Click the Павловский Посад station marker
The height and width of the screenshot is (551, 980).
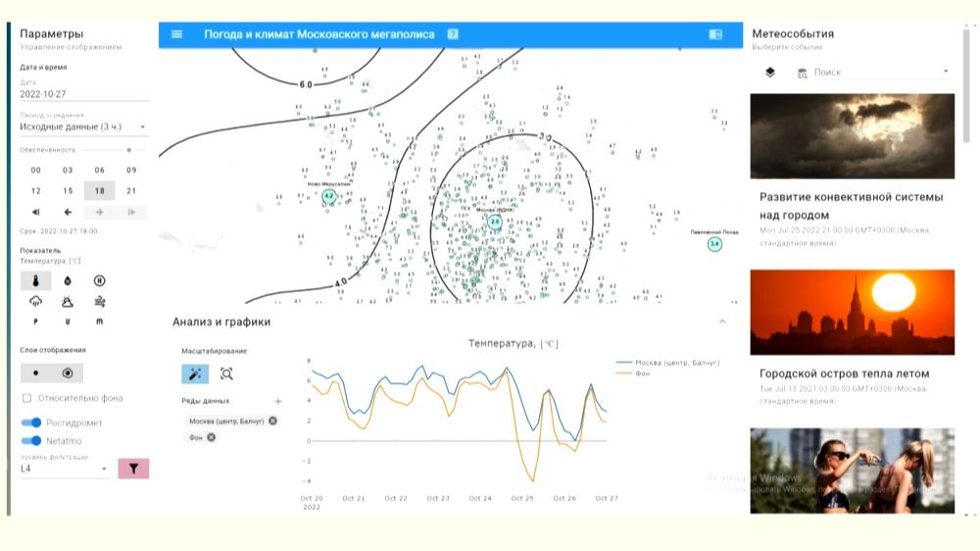pos(714,244)
